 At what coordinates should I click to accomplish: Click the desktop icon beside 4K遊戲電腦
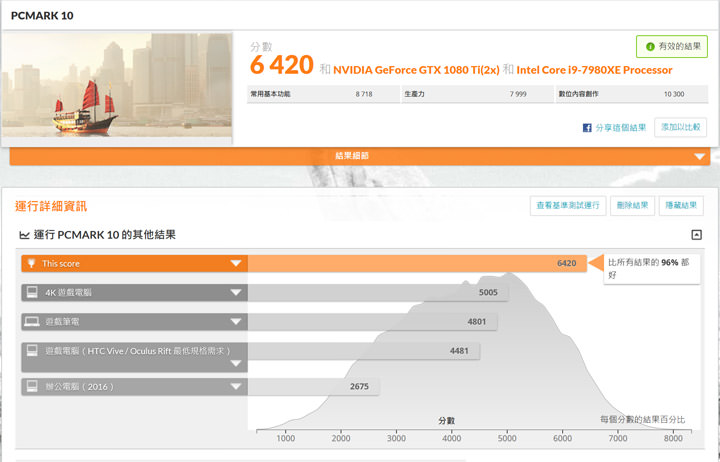tap(32, 292)
